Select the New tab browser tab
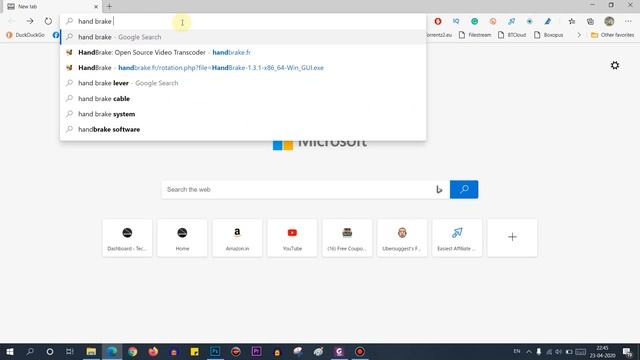The height and width of the screenshot is (360, 640). pyautogui.click(x=51, y=7)
